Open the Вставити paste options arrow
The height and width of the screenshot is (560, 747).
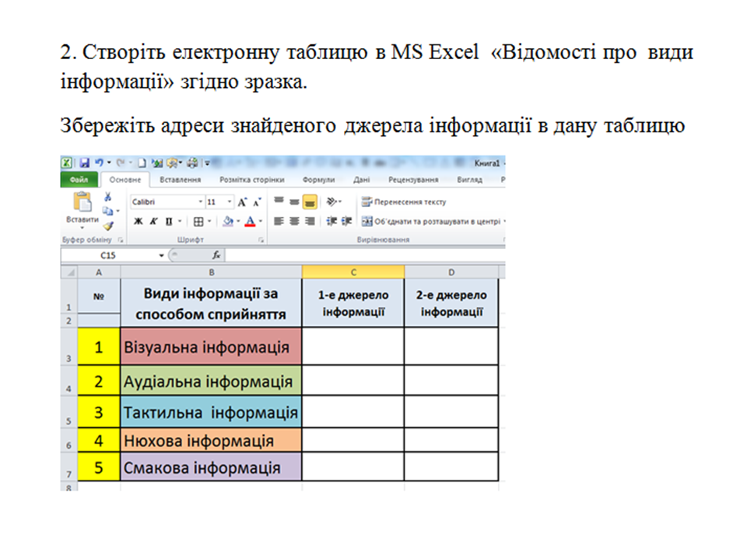[x=82, y=228]
